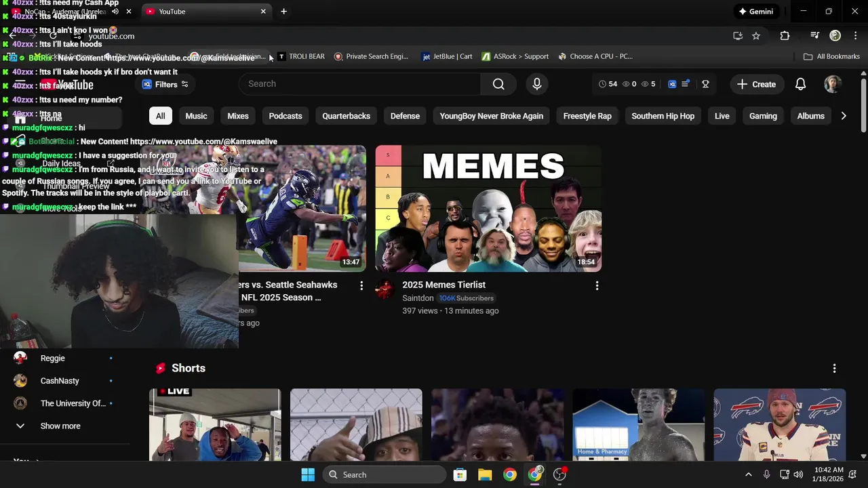Click the Saintdon channel avatar

tap(385, 289)
